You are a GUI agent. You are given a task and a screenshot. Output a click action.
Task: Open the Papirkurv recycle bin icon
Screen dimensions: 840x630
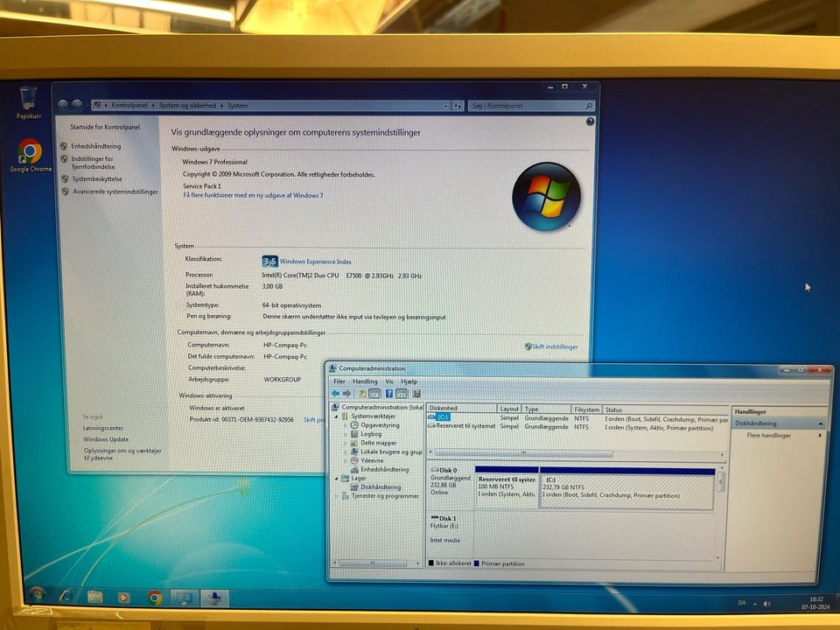(x=28, y=102)
